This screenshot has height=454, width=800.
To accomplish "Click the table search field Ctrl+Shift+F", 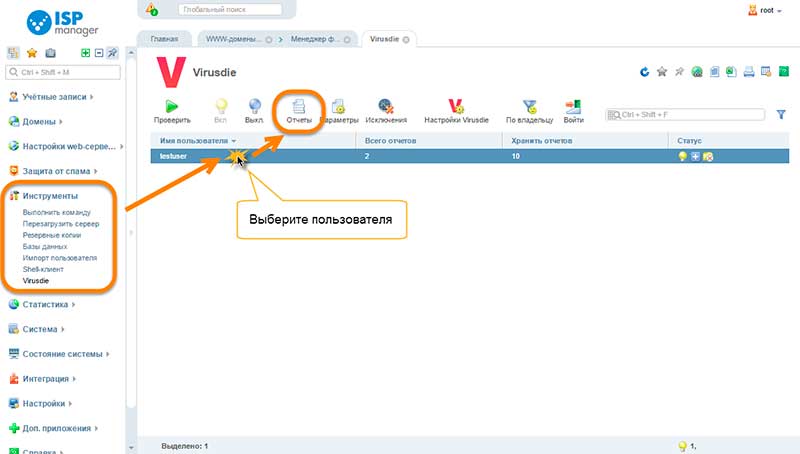I will pos(685,115).
